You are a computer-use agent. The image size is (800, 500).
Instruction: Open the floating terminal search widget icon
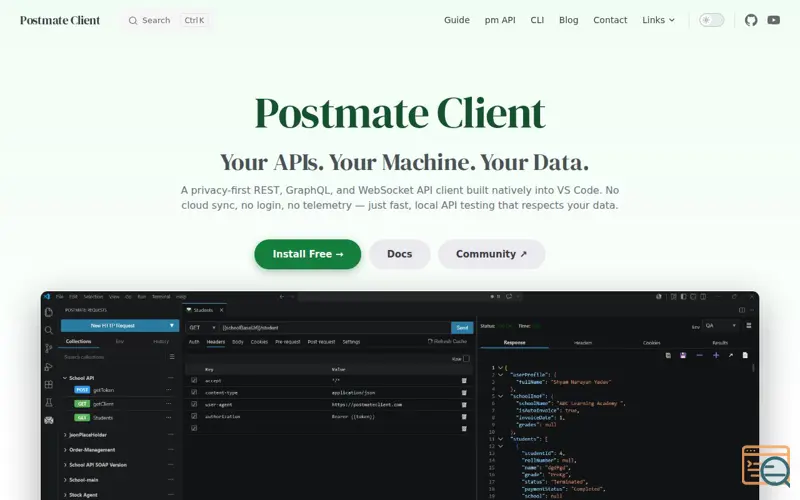click(765, 465)
